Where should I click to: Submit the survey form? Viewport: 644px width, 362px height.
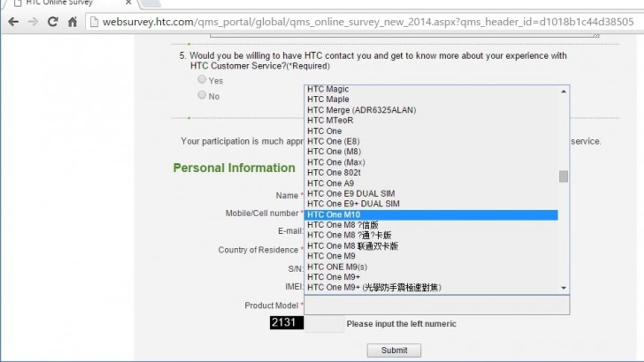pyautogui.click(x=394, y=350)
